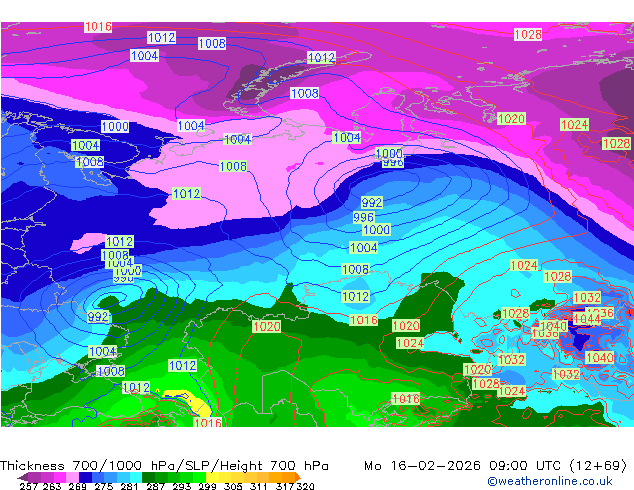The width and height of the screenshot is (634, 490).
Task: Click the legend value 305
Action: [233, 486]
